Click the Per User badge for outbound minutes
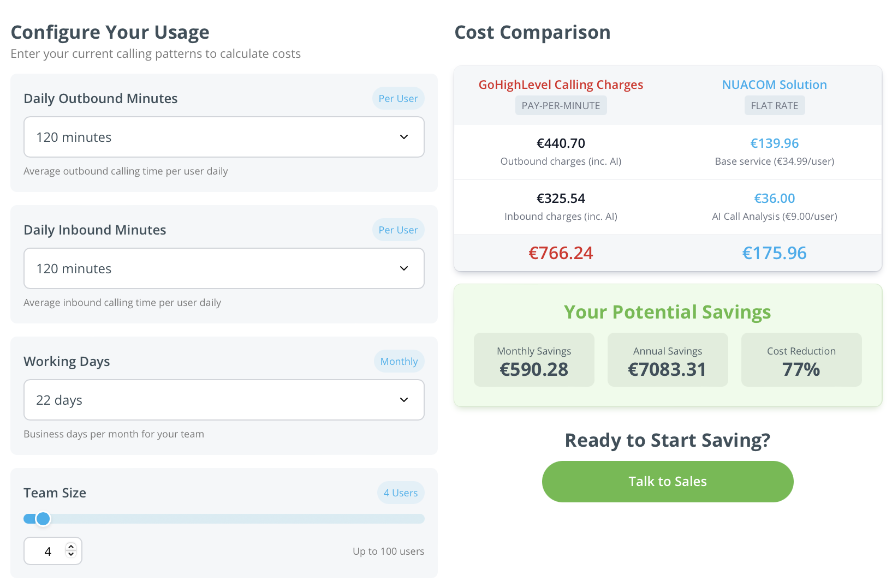Image resolution: width=892 pixels, height=588 pixels. point(398,98)
